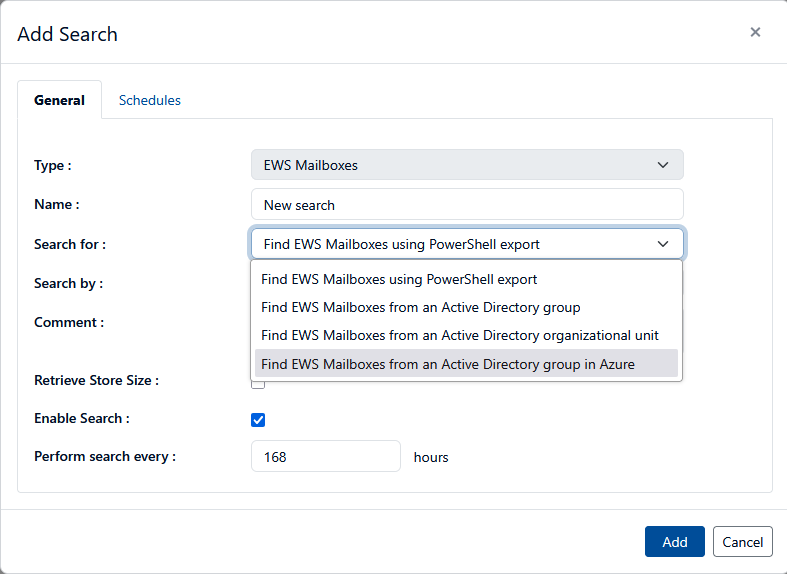Switch to the Schedules tab
This screenshot has width=787, height=574.
pyautogui.click(x=149, y=100)
